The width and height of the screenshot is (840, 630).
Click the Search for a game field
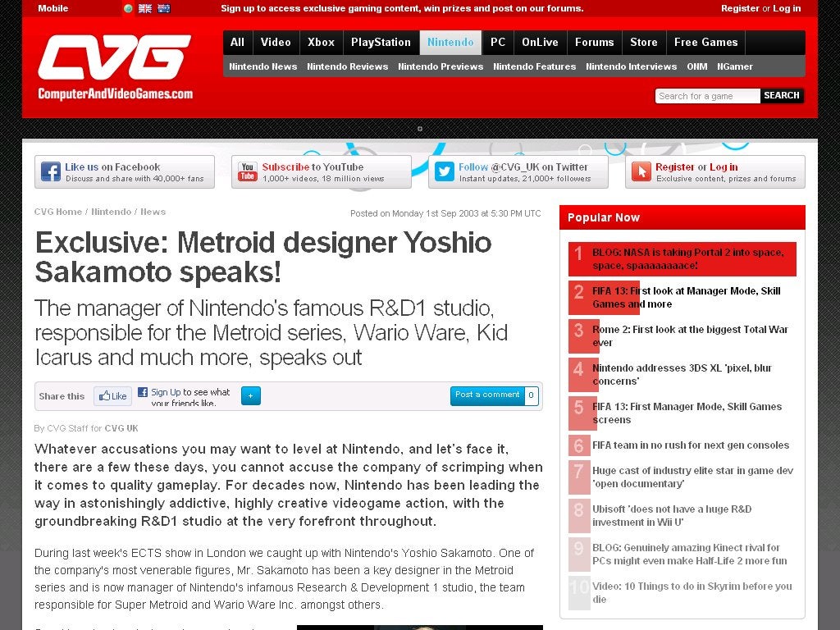click(707, 96)
